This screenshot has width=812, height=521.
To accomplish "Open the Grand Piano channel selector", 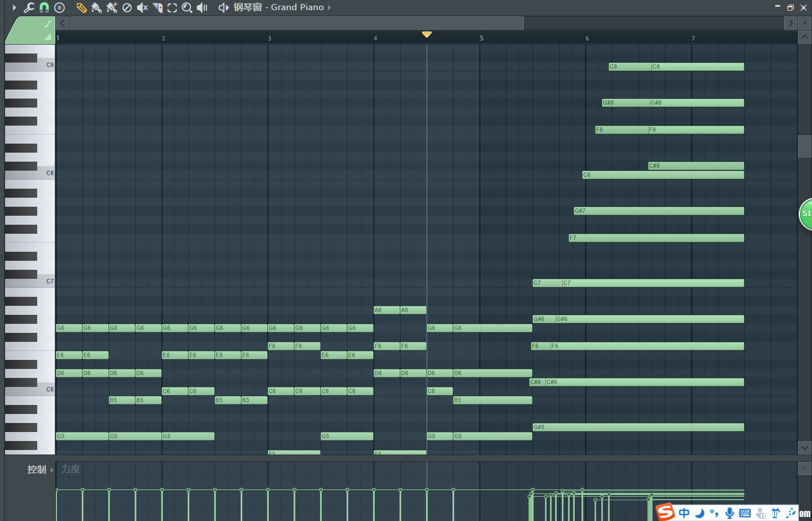I will point(279,7).
